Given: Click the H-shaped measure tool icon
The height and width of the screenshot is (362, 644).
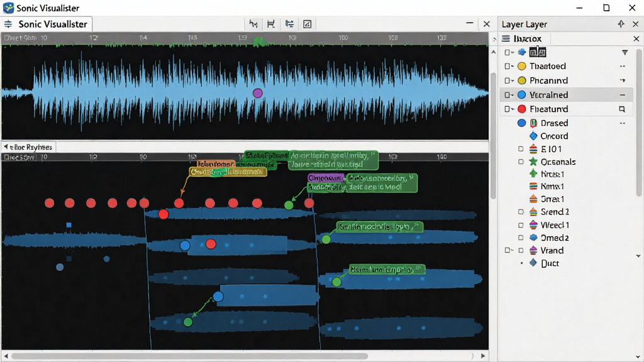Looking at the screenshot, I should pos(271,25).
